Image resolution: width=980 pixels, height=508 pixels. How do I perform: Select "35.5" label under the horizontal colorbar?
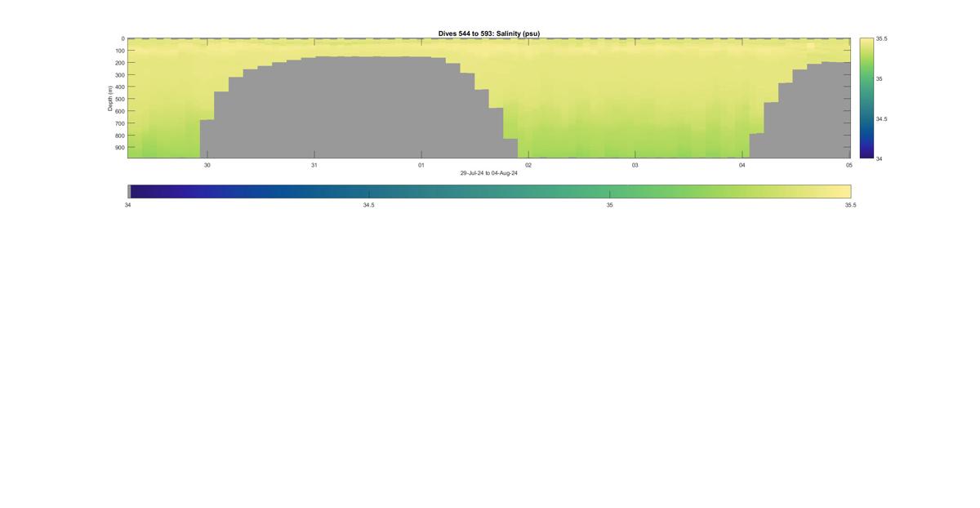click(851, 205)
